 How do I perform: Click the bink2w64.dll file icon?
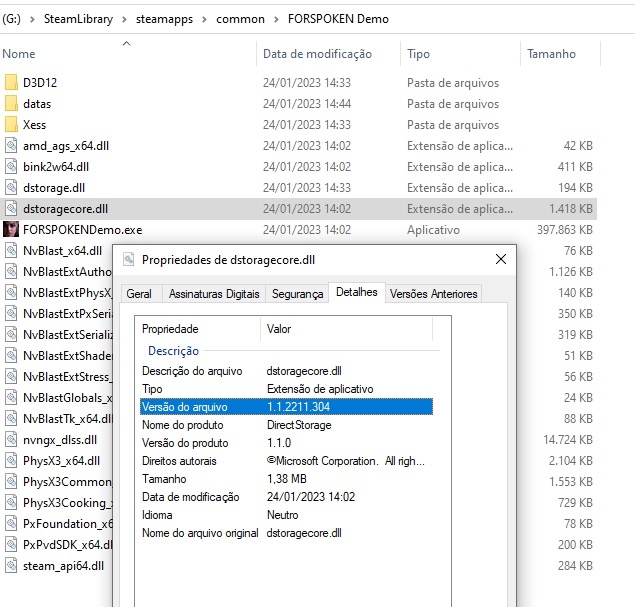pyautogui.click(x=11, y=167)
